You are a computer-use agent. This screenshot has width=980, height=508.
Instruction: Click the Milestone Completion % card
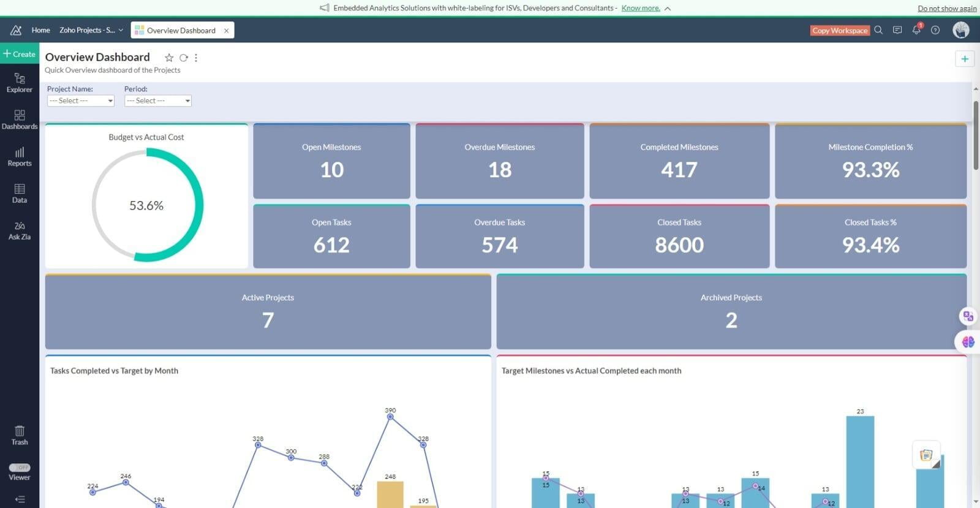pyautogui.click(x=870, y=161)
